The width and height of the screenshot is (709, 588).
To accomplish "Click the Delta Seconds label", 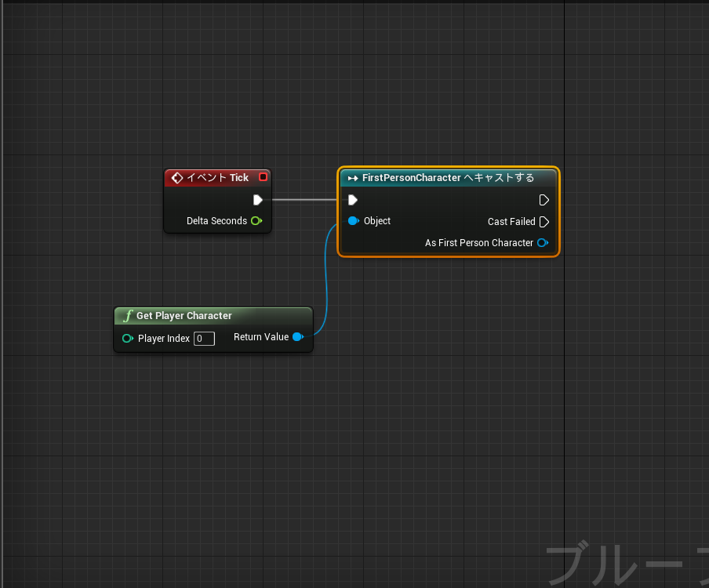I will (216, 221).
